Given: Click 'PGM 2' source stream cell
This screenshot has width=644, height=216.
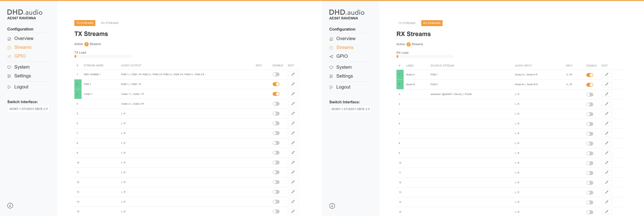Looking at the screenshot, I should pos(434,84).
